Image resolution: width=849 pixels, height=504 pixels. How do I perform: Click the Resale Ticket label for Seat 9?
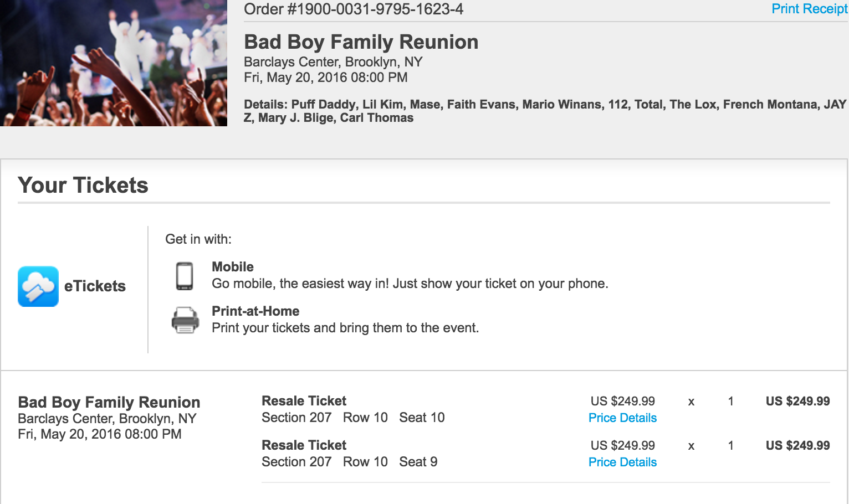[304, 445]
